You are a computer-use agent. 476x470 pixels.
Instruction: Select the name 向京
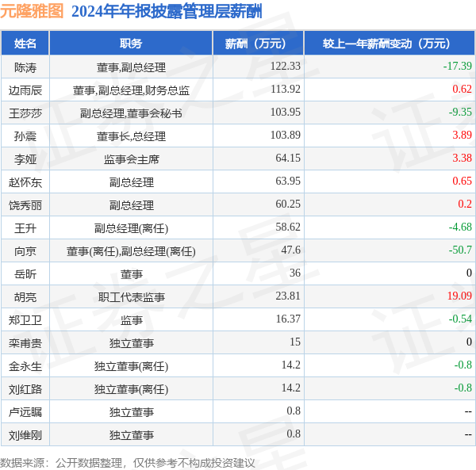pyautogui.click(x=25, y=251)
